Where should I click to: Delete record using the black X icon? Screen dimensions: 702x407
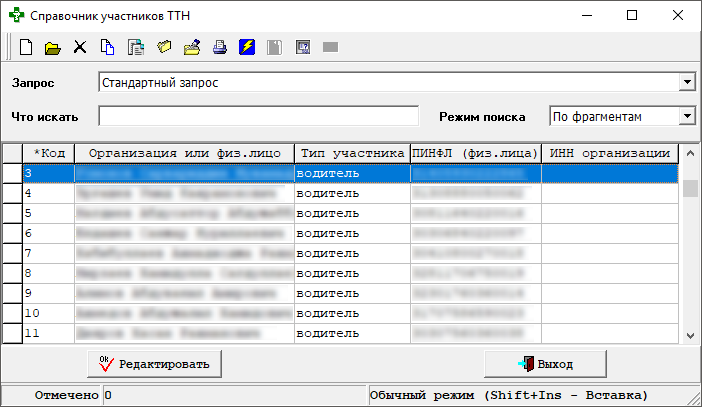80,47
